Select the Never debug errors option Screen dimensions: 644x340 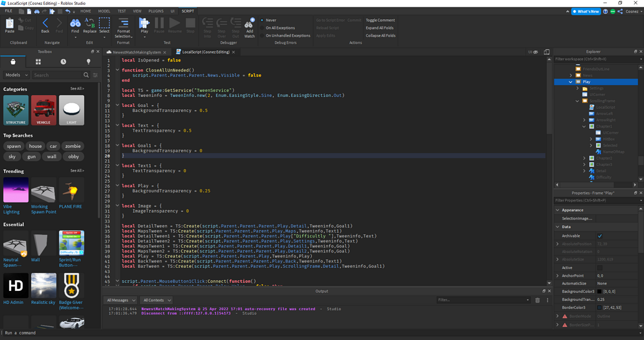pos(262,20)
